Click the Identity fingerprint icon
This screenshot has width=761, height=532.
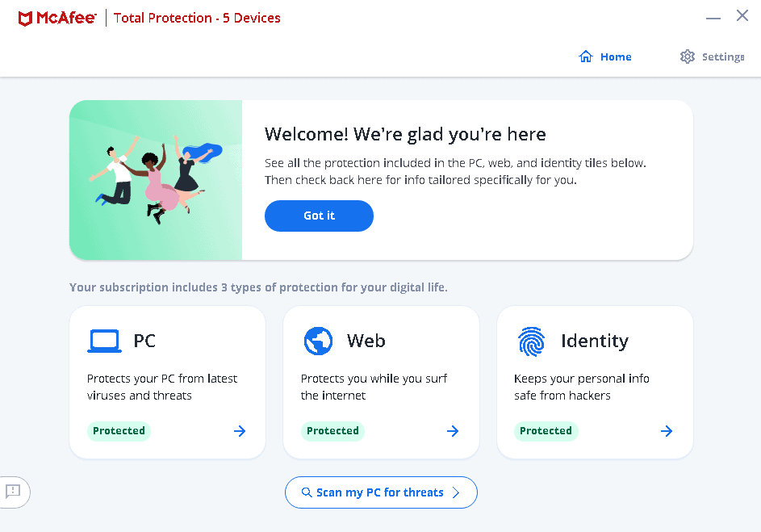coord(532,341)
